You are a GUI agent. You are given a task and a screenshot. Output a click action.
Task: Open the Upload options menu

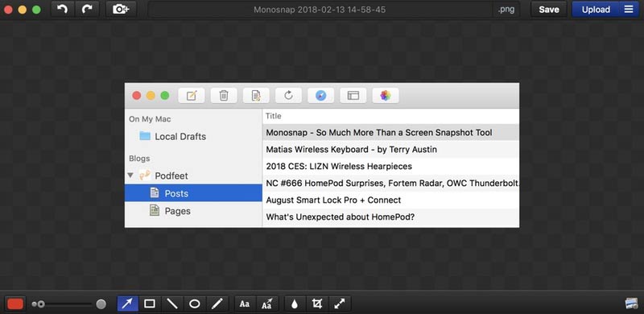[x=629, y=9]
